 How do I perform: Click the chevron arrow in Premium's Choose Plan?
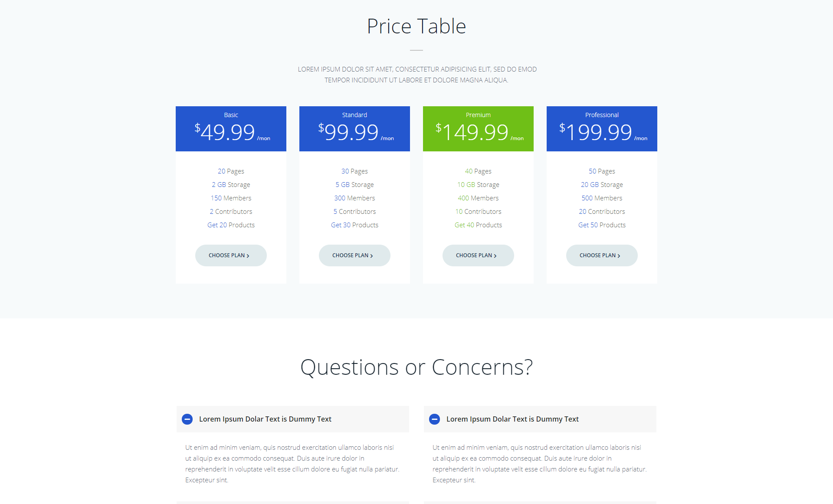pyautogui.click(x=495, y=256)
